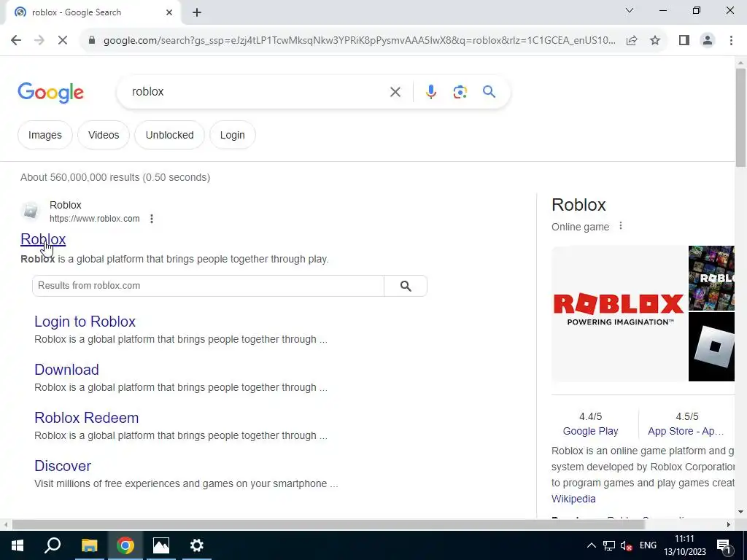Search within roblox.com using the magnifier button

[x=406, y=286]
